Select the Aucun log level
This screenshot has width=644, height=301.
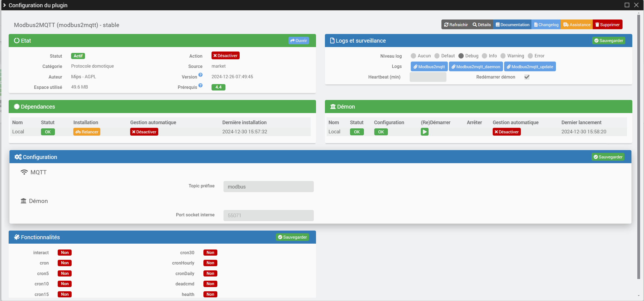point(413,56)
